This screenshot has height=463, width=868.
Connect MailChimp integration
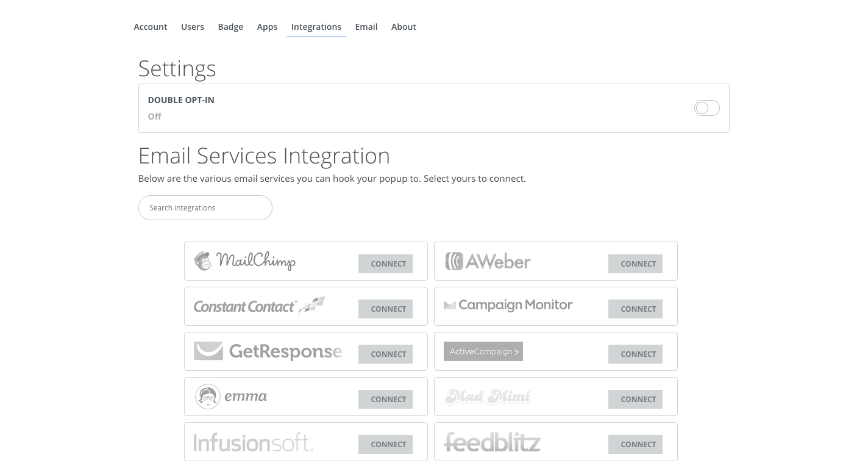click(x=385, y=264)
